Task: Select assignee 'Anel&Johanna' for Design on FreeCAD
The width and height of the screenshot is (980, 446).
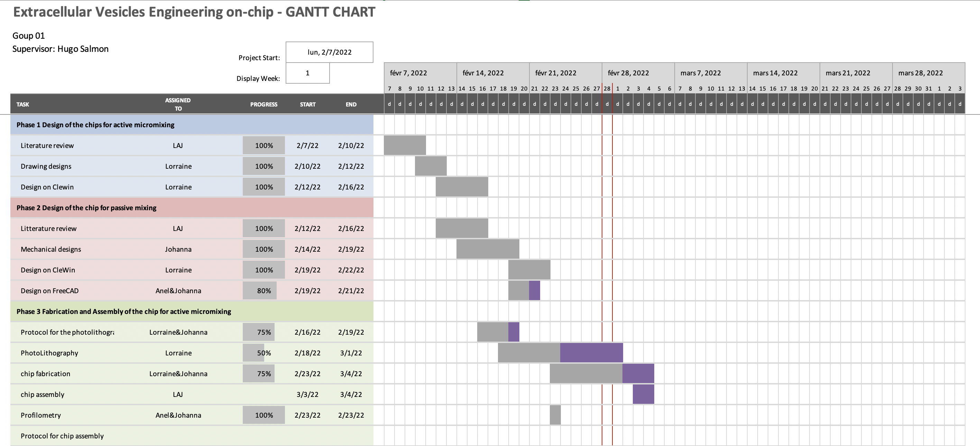Action: 178,291
